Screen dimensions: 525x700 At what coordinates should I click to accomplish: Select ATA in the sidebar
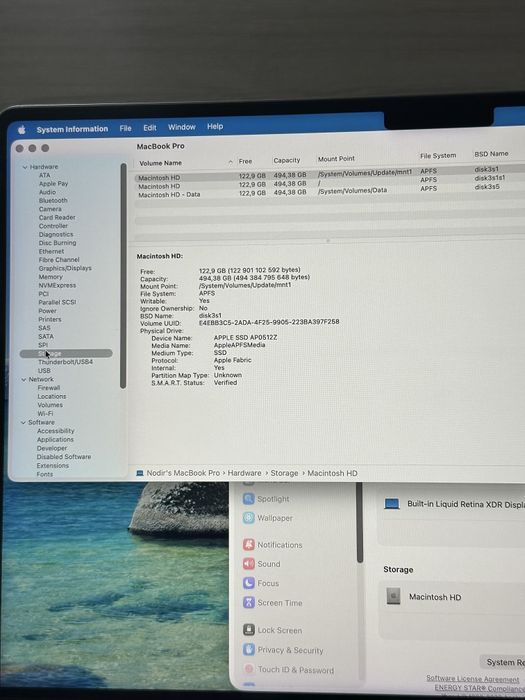[x=45, y=175]
